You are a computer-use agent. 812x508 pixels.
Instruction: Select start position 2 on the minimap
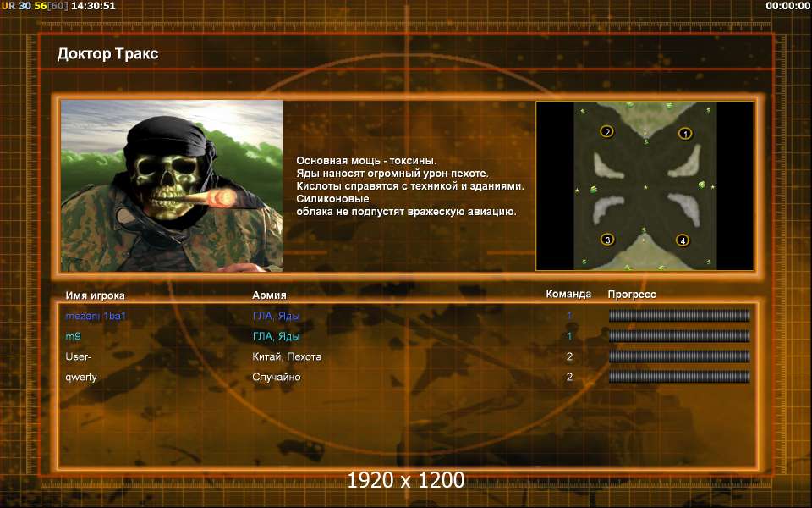(x=607, y=132)
